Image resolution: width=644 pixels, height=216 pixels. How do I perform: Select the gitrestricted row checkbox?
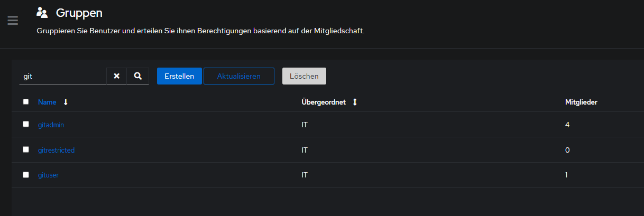[x=26, y=149]
